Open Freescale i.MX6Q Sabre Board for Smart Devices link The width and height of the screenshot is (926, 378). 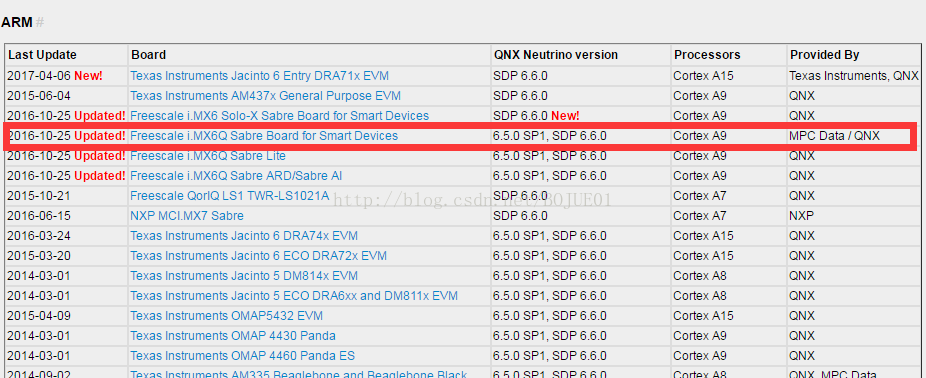click(x=264, y=136)
